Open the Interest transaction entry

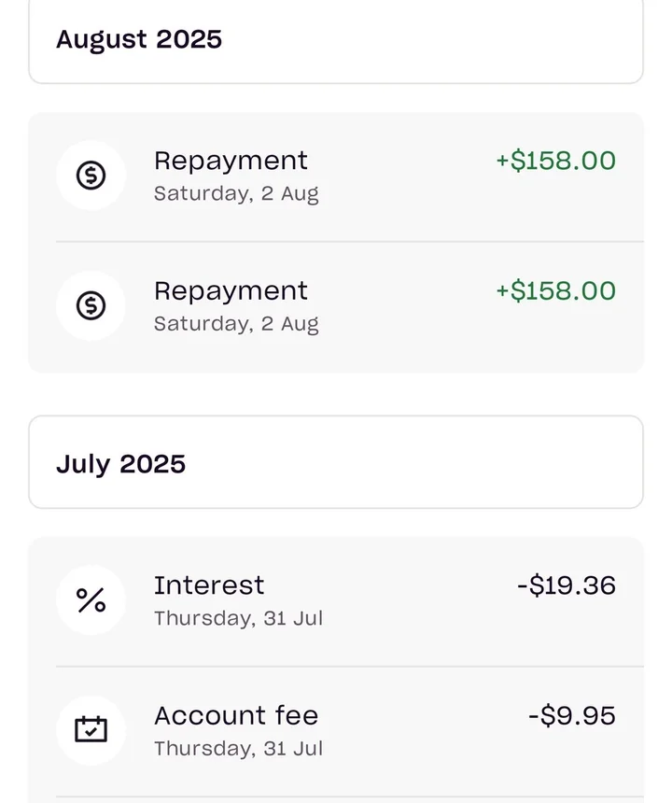click(336, 601)
